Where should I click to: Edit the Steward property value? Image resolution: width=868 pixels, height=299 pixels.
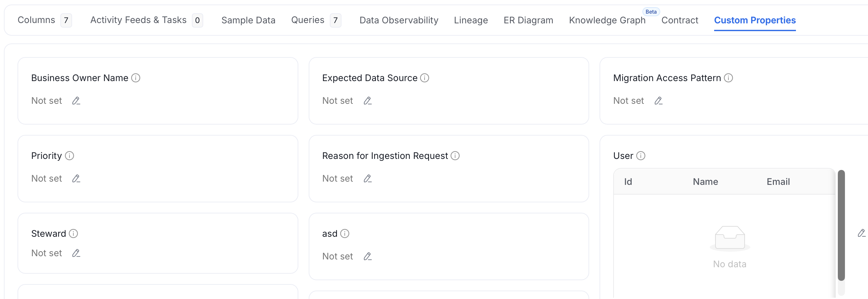click(76, 253)
